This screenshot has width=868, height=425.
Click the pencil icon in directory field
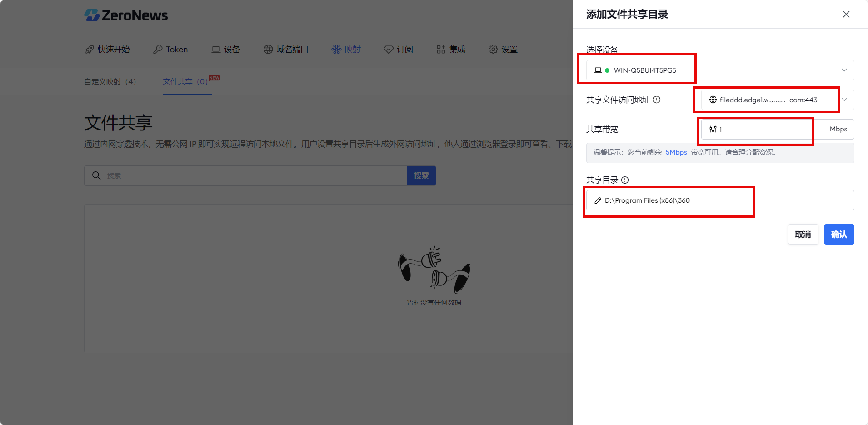598,200
